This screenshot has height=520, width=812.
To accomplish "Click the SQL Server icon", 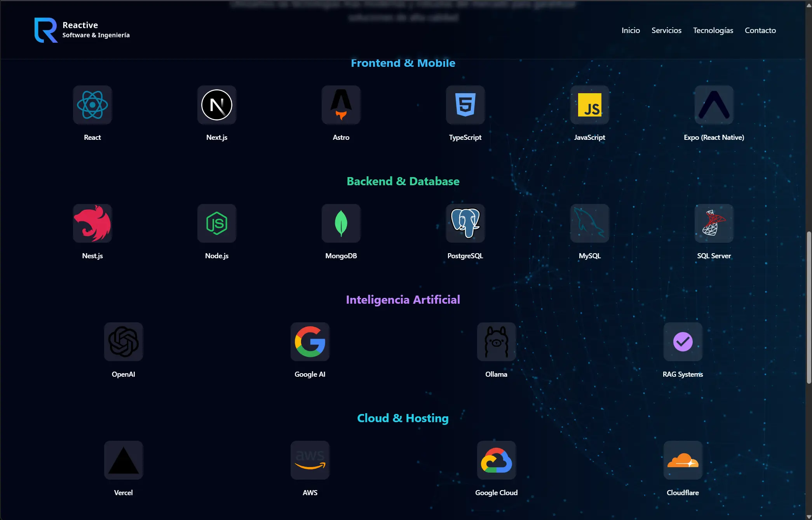I will coord(714,223).
